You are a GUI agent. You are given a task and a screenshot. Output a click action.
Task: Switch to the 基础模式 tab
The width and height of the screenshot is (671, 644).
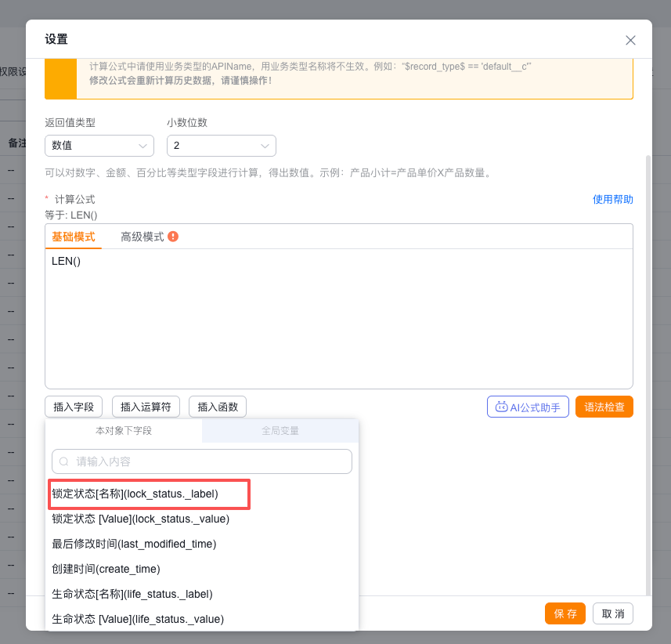tap(73, 237)
